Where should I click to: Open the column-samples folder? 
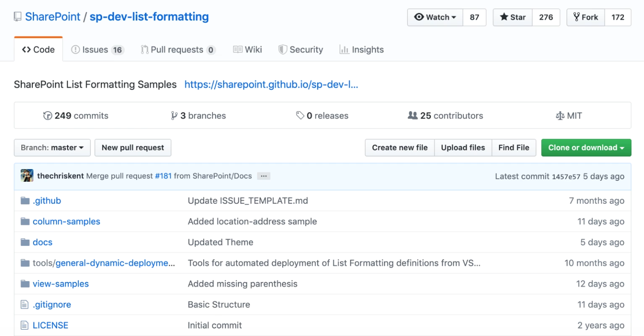(x=66, y=221)
